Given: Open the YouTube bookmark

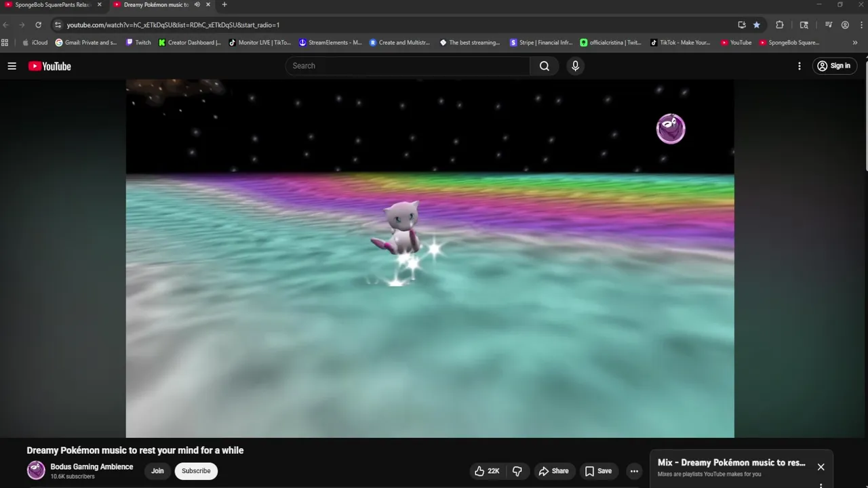Looking at the screenshot, I should pyautogui.click(x=736, y=43).
